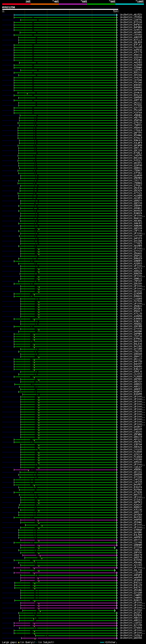This screenshot has width=146, height=644.
Task: Click the green ~80% identity legend segment
Action: click(x=101, y=4)
